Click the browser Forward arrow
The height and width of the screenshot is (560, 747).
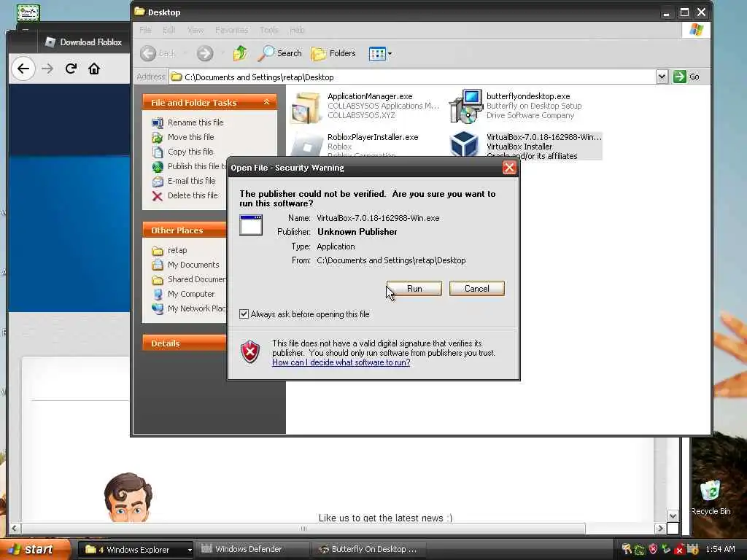[47, 69]
